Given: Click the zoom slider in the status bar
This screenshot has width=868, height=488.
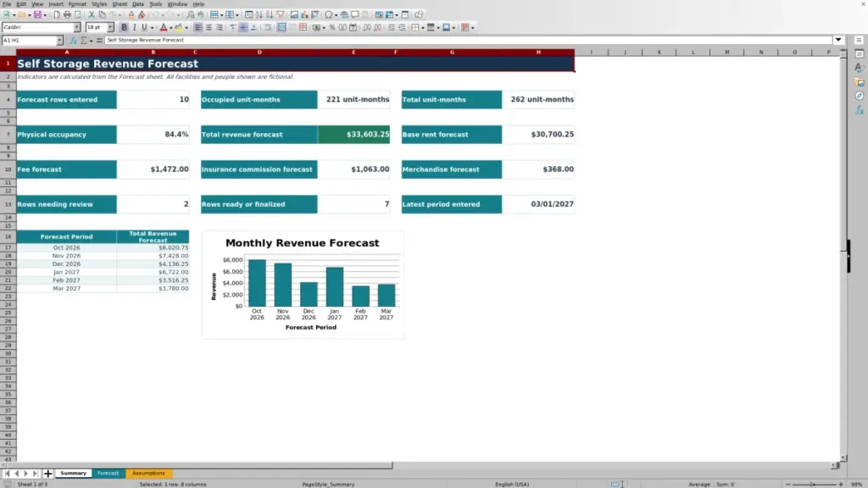Looking at the screenshot, I should (x=814, y=484).
